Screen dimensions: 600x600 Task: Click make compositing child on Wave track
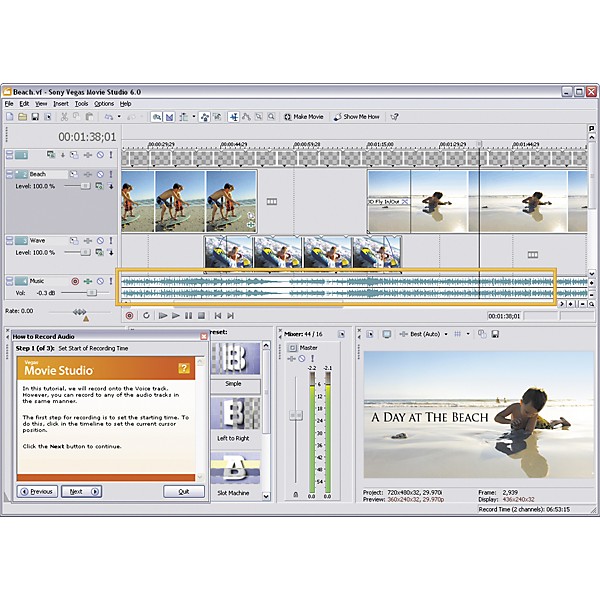pos(111,253)
